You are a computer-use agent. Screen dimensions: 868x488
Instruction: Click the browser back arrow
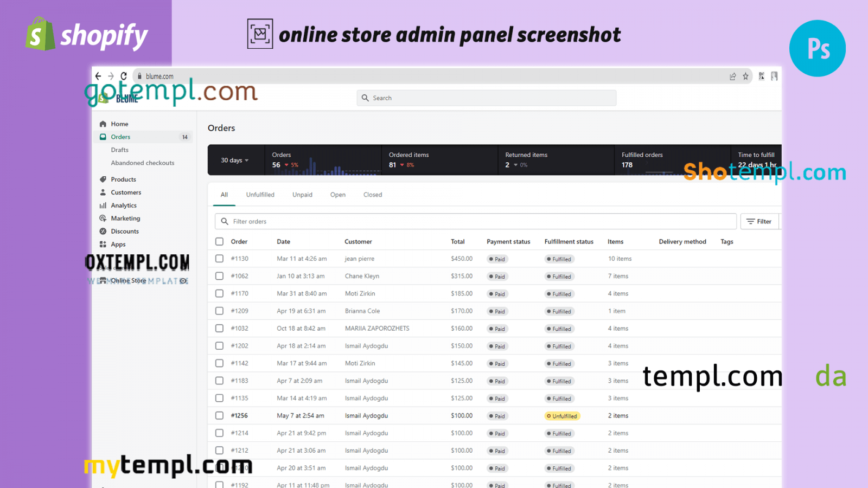(x=98, y=76)
